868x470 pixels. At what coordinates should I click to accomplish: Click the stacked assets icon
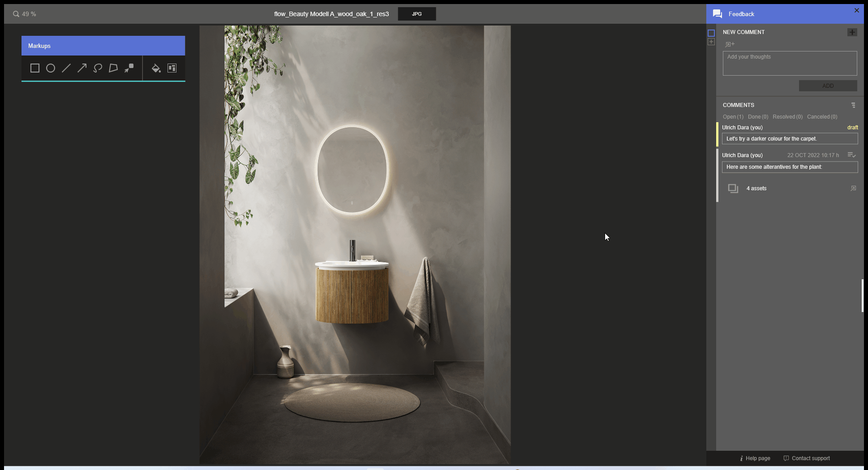point(733,188)
